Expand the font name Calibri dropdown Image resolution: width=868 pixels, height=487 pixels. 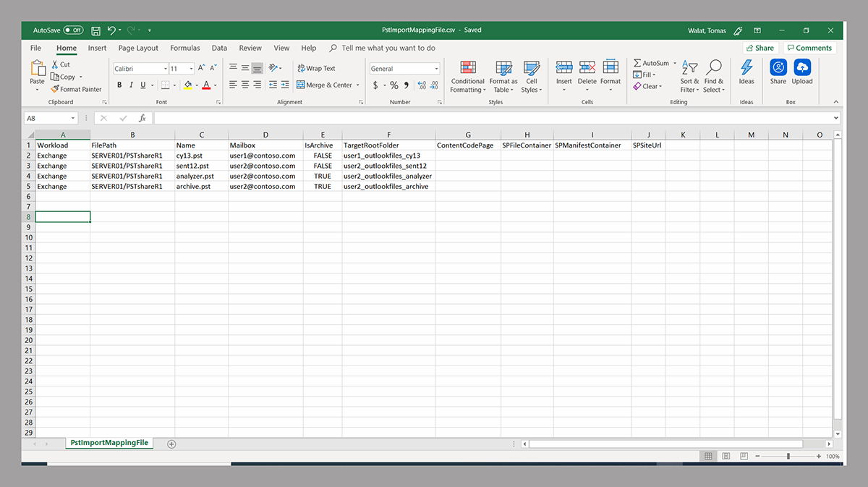click(x=165, y=69)
